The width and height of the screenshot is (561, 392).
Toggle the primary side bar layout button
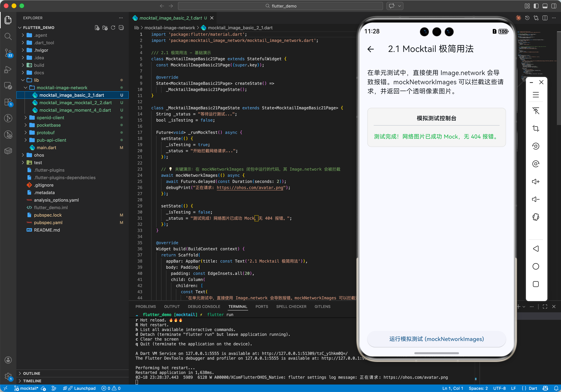(x=536, y=6)
